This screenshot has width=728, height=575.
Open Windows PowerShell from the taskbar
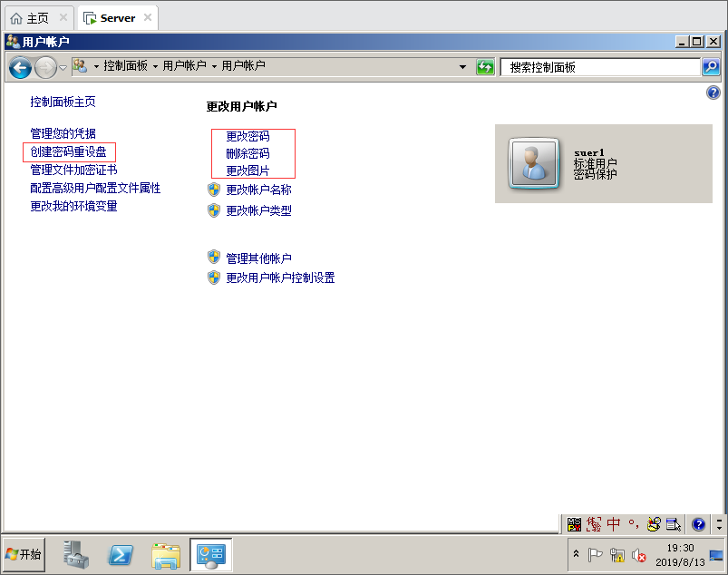(121, 554)
